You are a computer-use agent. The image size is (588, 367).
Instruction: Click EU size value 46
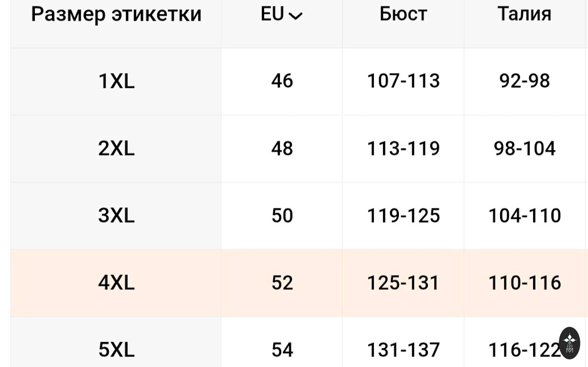[x=282, y=81]
